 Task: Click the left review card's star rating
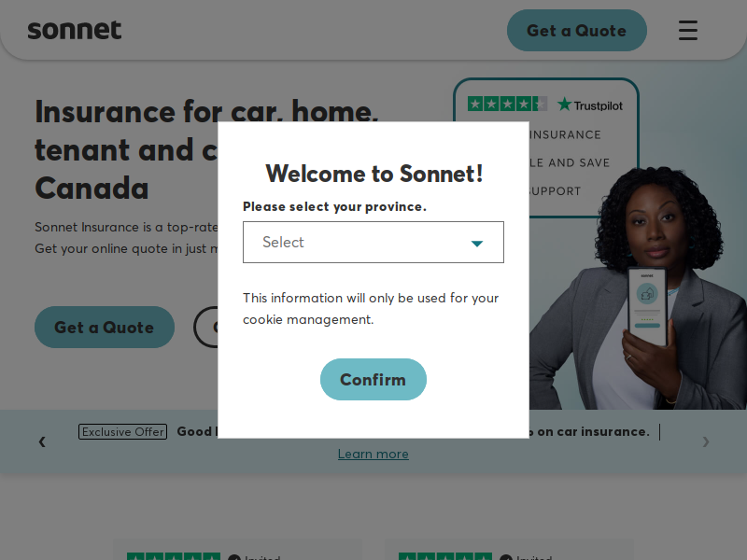click(x=174, y=556)
